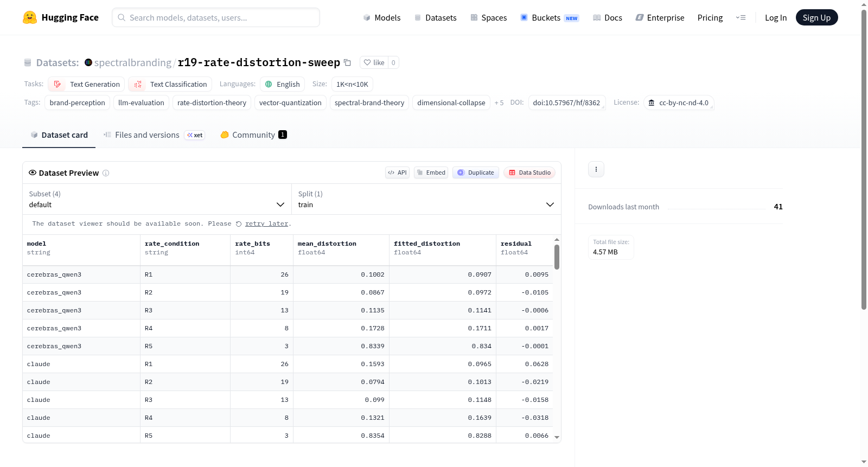Click the Total file size 4.57 MB box
The height and width of the screenshot is (467, 868).
pyautogui.click(x=611, y=247)
